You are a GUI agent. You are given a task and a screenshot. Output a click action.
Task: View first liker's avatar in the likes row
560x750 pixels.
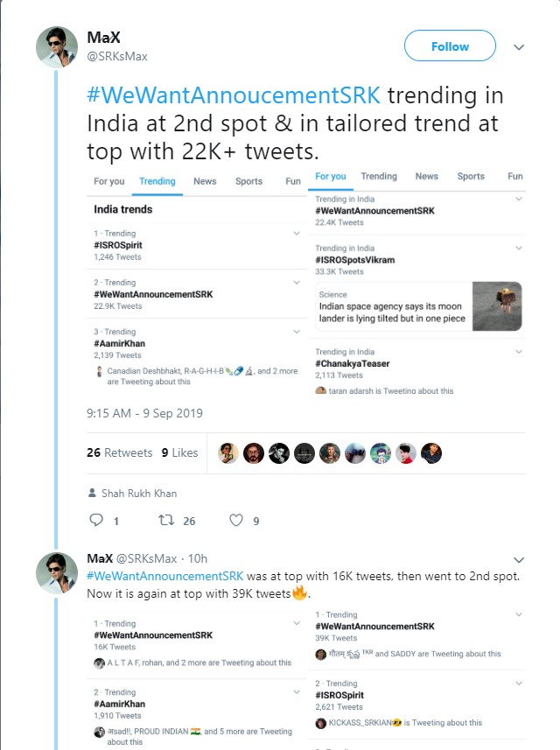click(227, 452)
